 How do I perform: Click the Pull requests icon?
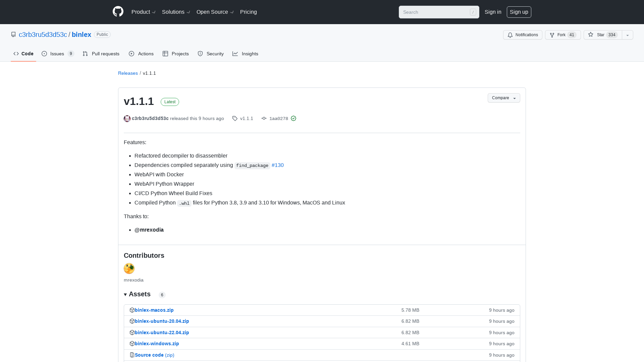85,54
